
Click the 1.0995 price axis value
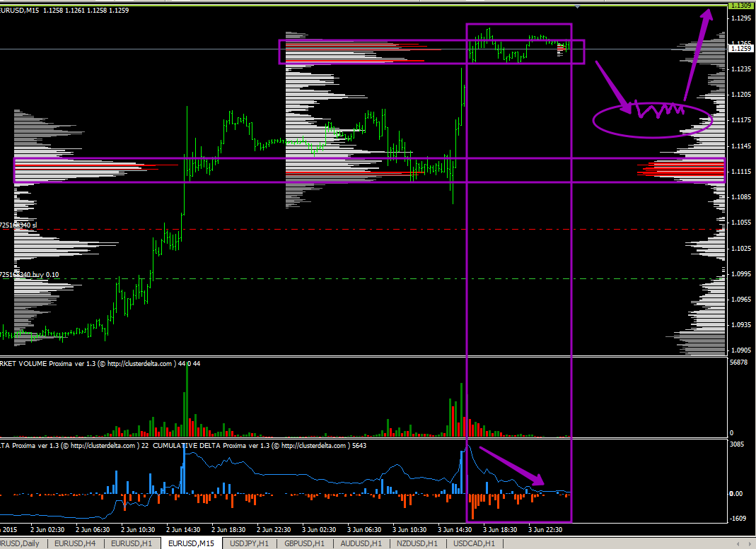click(x=741, y=273)
